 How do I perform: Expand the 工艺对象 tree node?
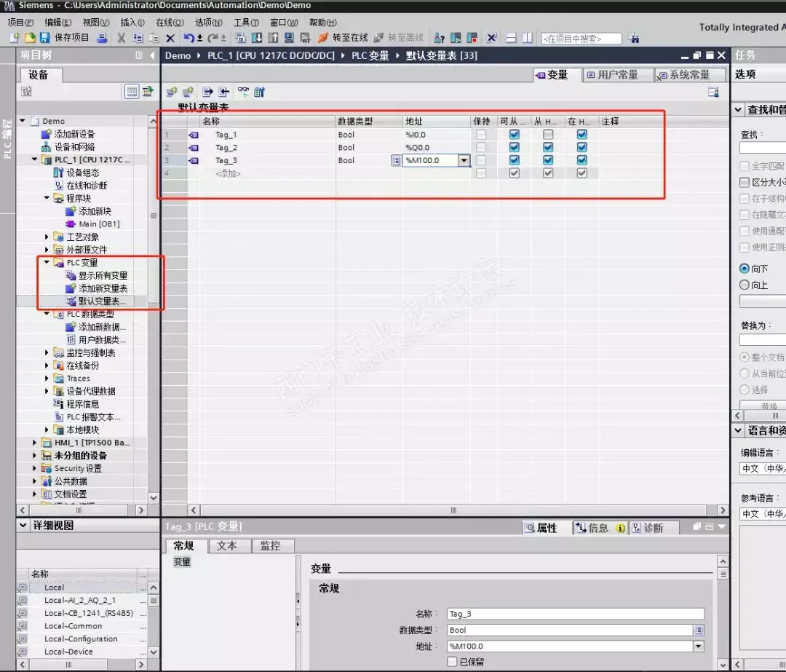click(47, 237)
